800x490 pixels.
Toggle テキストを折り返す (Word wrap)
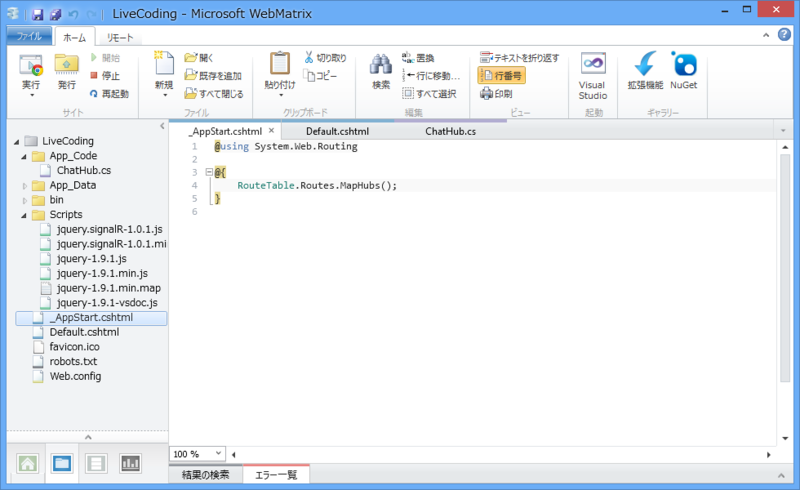pyautogui.click(x=519, y=58)
